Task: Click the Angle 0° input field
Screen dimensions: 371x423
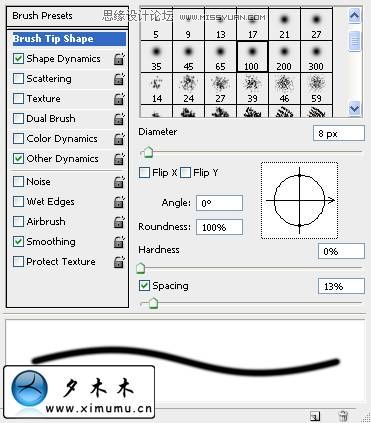Action: (x=219, y=203)
